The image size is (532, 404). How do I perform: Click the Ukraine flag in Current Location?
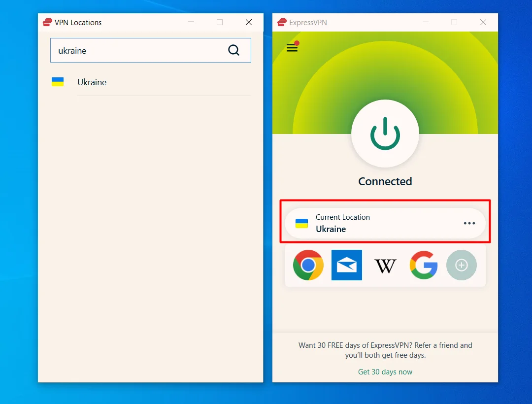[x=301, y=223]
